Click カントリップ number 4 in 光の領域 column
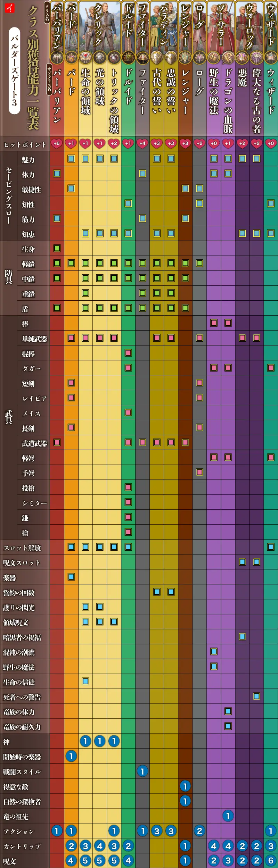Image resolution: width=278 pixels, height=868 pixels. coord(100,846)
